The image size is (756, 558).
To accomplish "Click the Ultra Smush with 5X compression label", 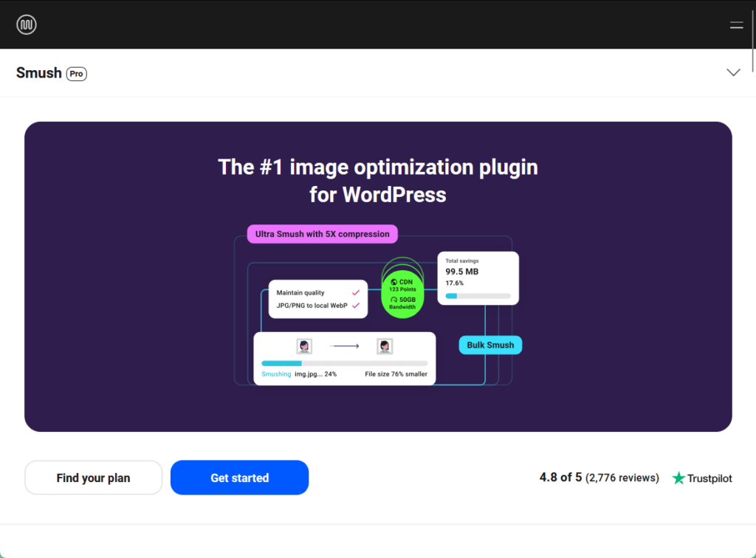I will pyautogui.click(x=322, y=234).
